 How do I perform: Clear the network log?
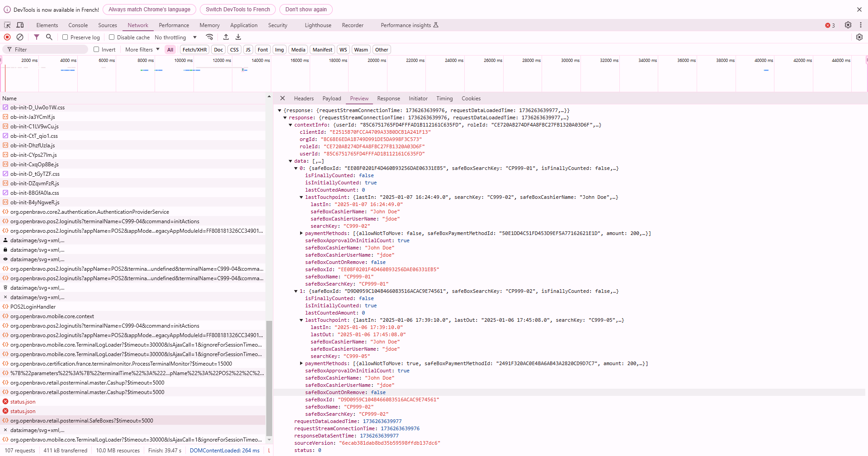tap(20, 37)
